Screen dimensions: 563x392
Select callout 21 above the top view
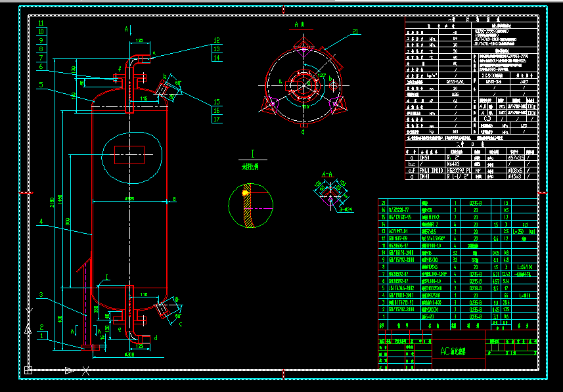(355, 32)
